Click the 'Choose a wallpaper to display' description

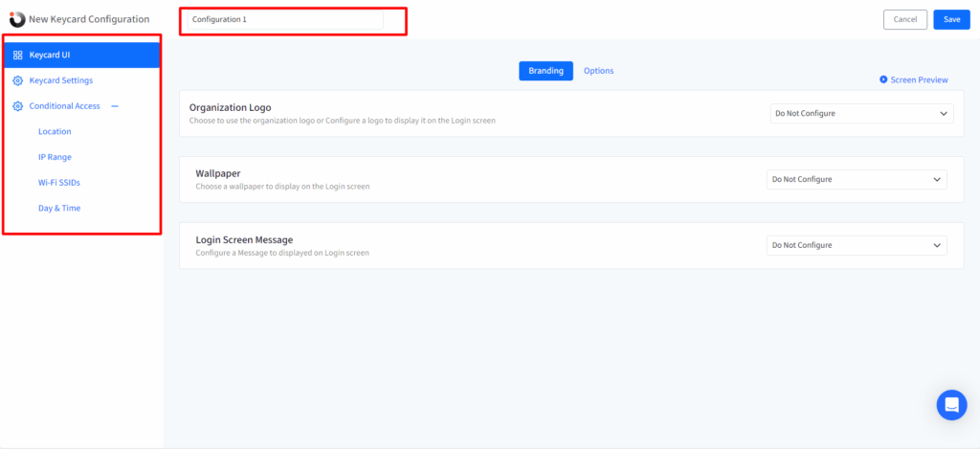tap(282, 187)
